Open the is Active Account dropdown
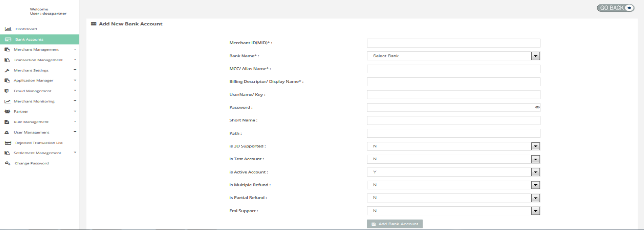This screenshot has height=230, width=644. (453, 172)
